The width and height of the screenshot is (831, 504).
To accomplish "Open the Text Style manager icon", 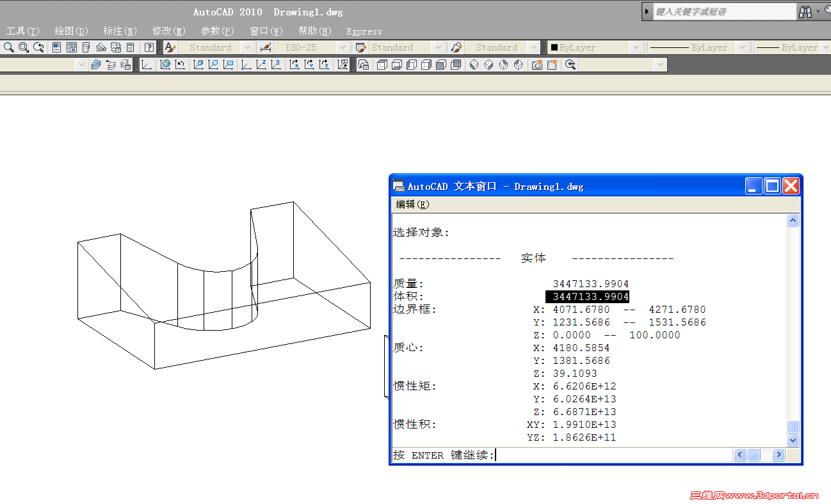I will point(170,47).
